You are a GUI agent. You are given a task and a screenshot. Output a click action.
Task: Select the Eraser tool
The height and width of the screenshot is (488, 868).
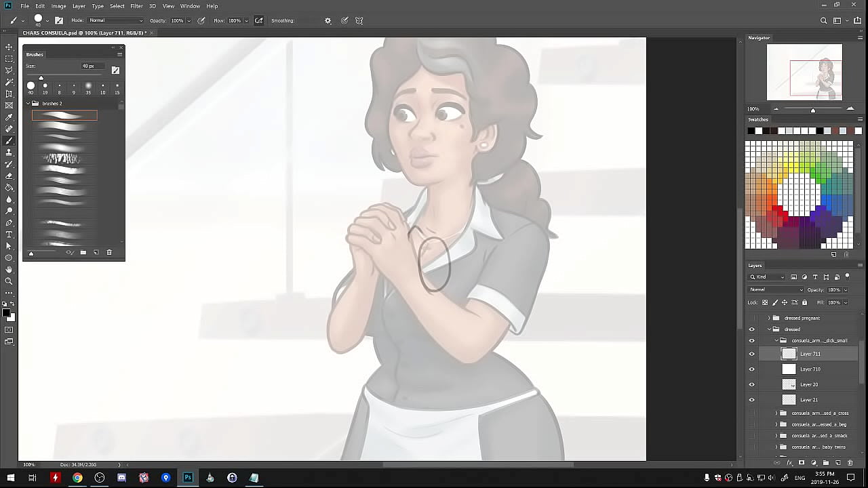[x=9, y=176]
